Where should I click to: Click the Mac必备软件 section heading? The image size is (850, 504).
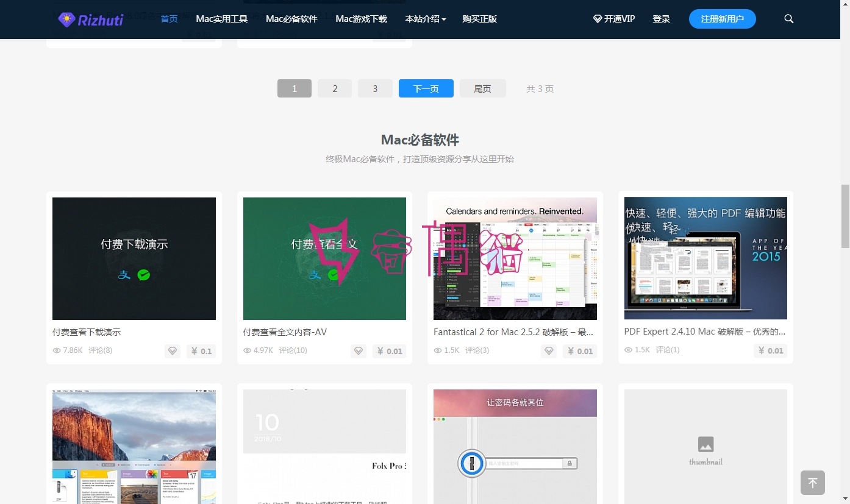pos(420,140)
